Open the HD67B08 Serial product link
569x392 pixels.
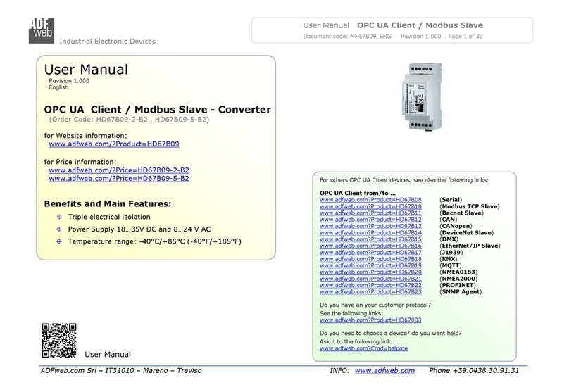point(370,200)
